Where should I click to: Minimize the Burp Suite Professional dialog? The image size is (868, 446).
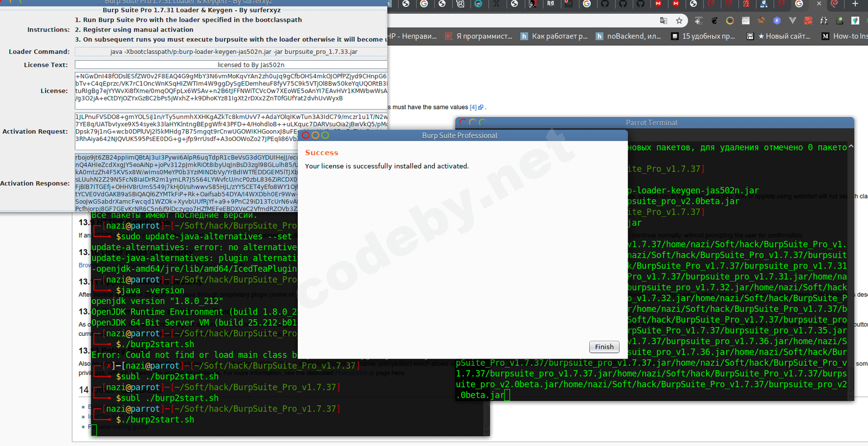point(315,135)
